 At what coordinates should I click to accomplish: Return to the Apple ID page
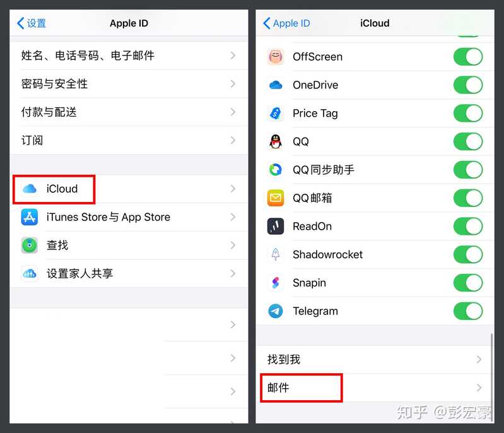point(286,23)
